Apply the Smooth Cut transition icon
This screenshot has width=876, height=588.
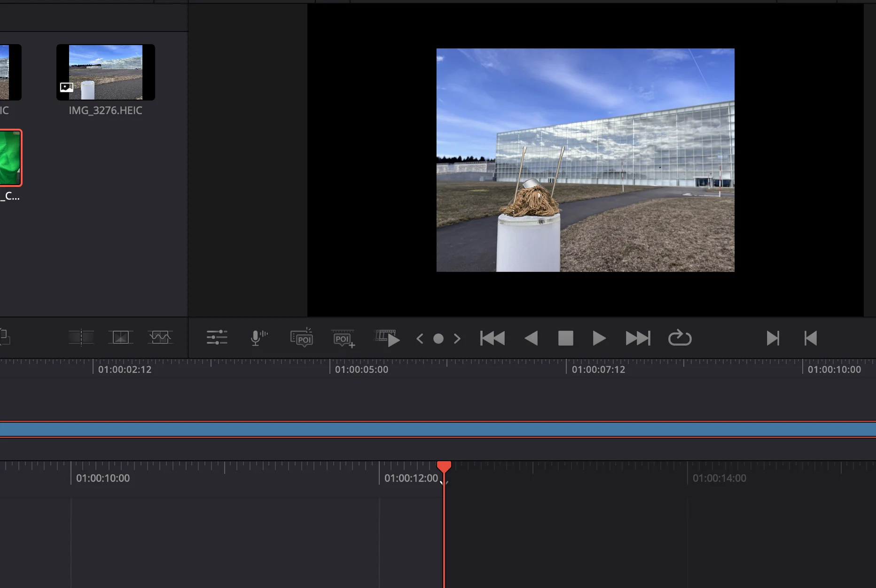coord(160,337)
